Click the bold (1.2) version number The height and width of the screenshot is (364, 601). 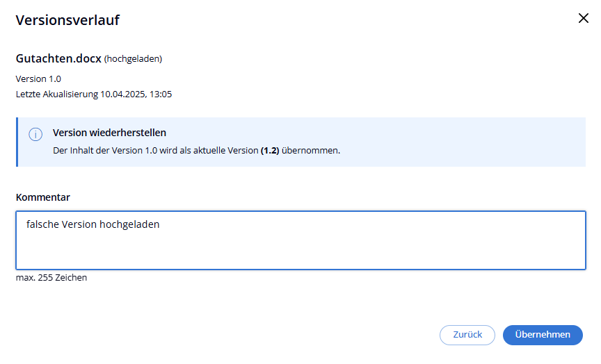coord(270,150)
